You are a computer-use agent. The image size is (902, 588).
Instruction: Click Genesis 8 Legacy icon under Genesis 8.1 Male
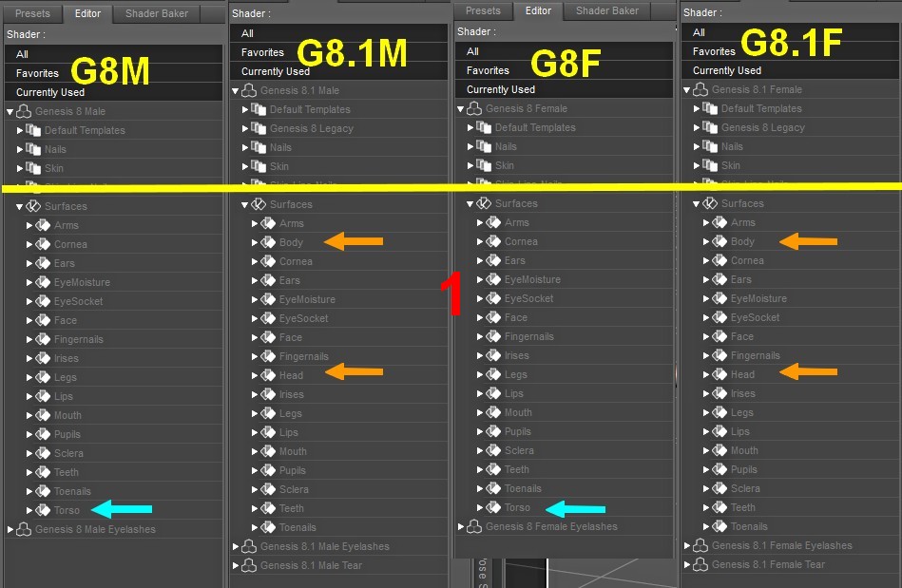tap(259, 128)
